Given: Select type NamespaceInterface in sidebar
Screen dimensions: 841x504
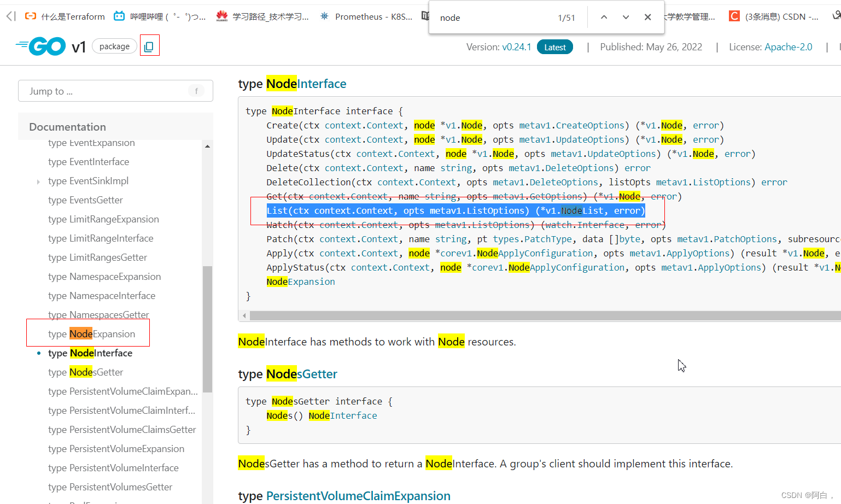Looking at the screenshot, I should tap(102, 296).
